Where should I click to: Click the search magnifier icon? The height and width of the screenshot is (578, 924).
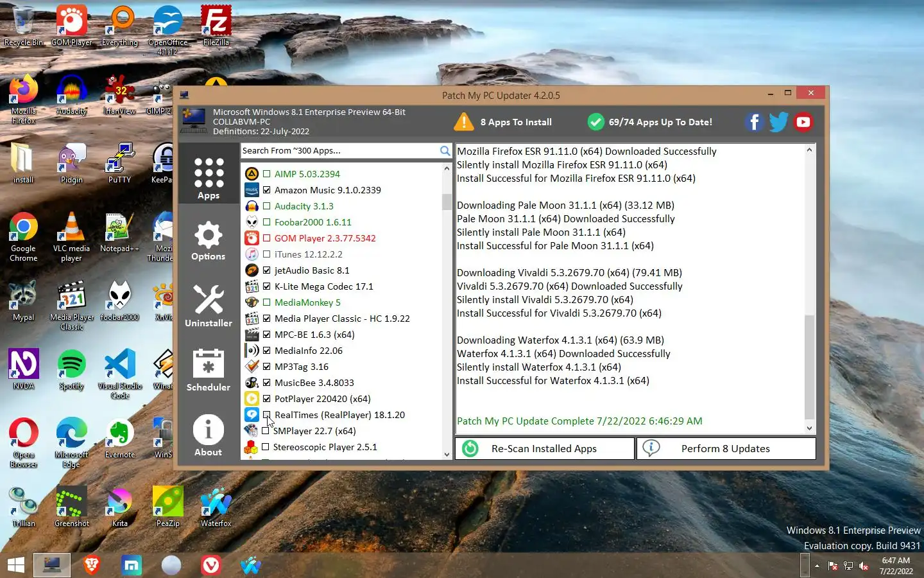[x=445, y=150]
